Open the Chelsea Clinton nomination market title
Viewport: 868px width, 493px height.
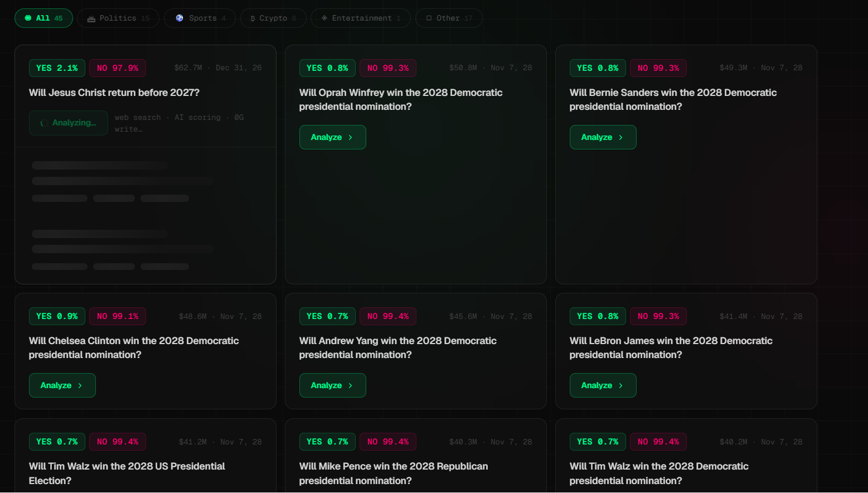pyautogui.click(x=134, y=347)
